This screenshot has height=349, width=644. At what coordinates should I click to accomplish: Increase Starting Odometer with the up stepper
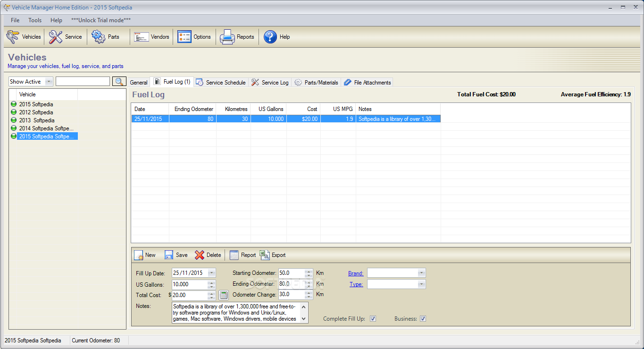(309, 271)
